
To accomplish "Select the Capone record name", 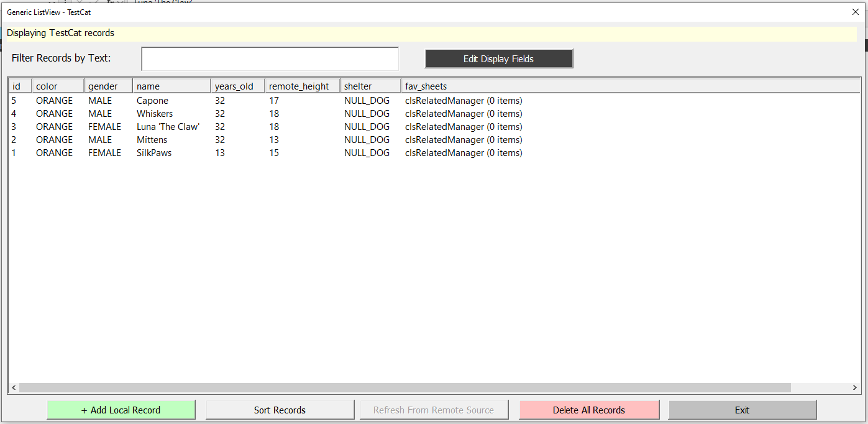I will pos(152,101).
